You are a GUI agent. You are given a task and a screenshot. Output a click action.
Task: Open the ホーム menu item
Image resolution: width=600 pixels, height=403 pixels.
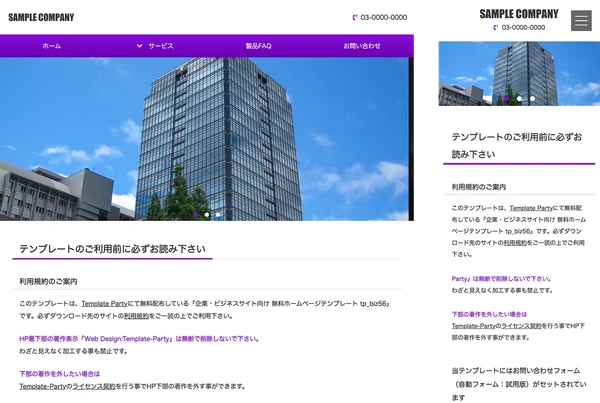52,46
